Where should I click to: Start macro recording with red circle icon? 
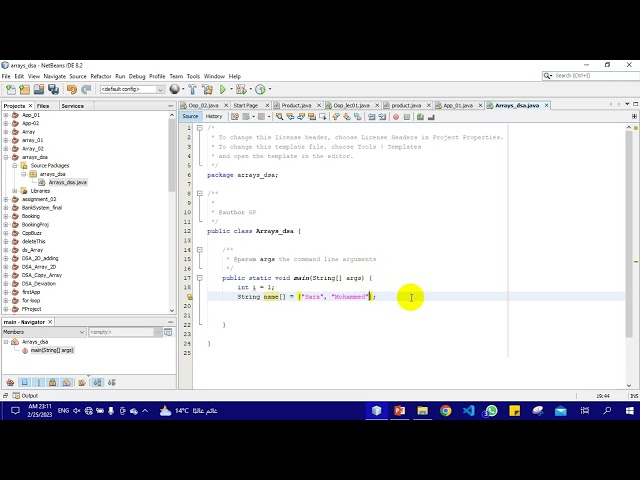[396, 116]
